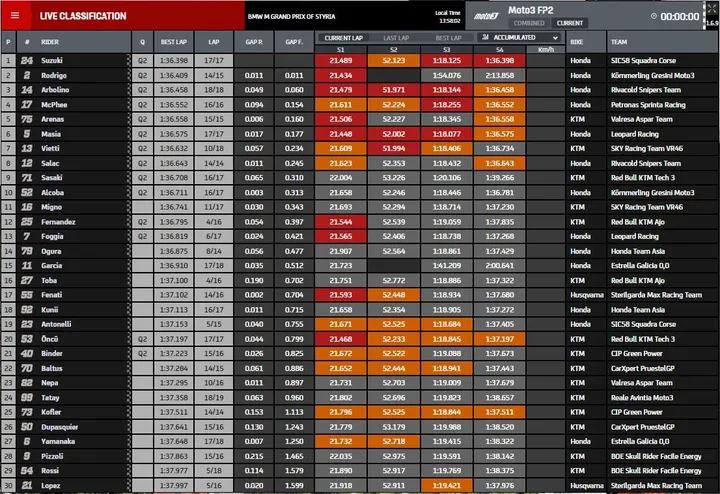Click the LAP column header

214,42
